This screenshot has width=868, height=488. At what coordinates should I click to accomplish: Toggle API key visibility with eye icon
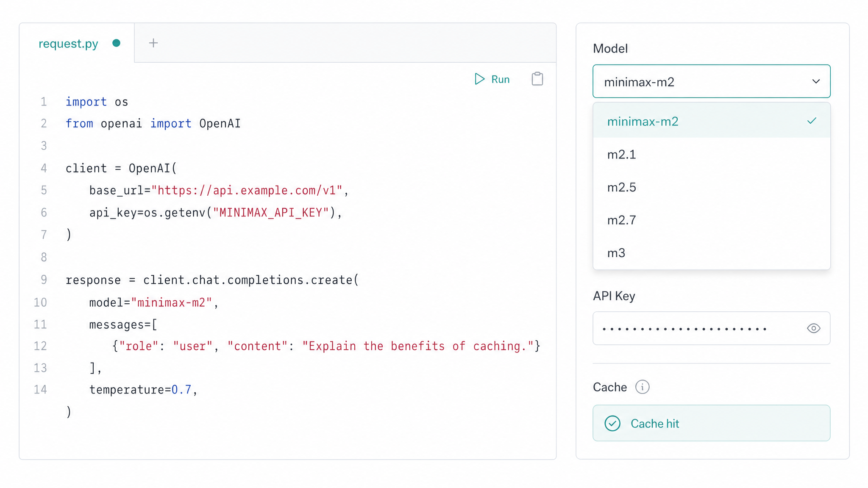813,328
